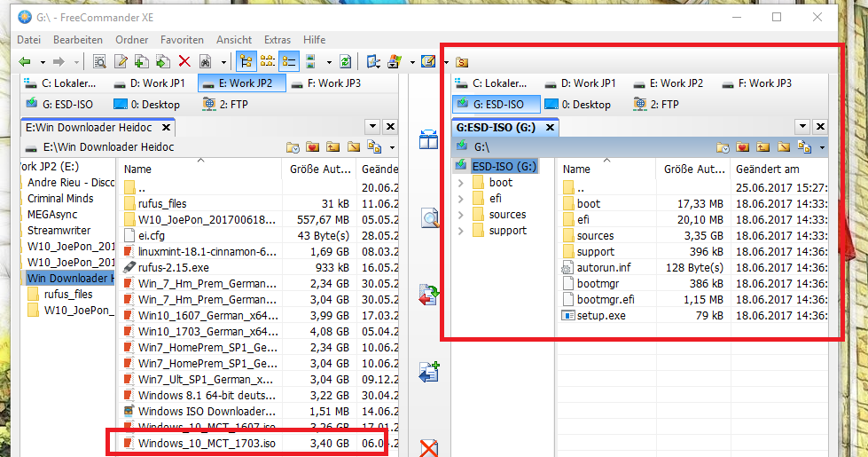Open favorites heart folder in left panel
Screen dimensions: 868x457
click(313, 147)
